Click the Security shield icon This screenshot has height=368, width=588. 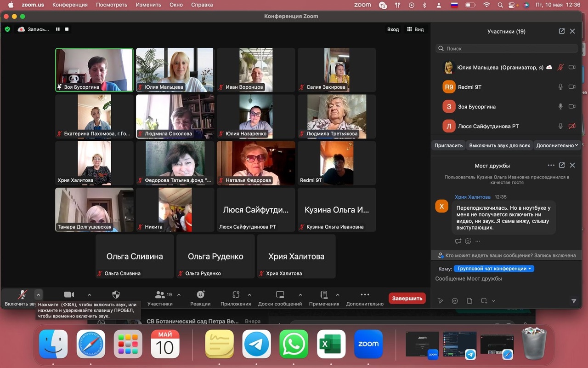pyautogui.click(x=116, y=295)
